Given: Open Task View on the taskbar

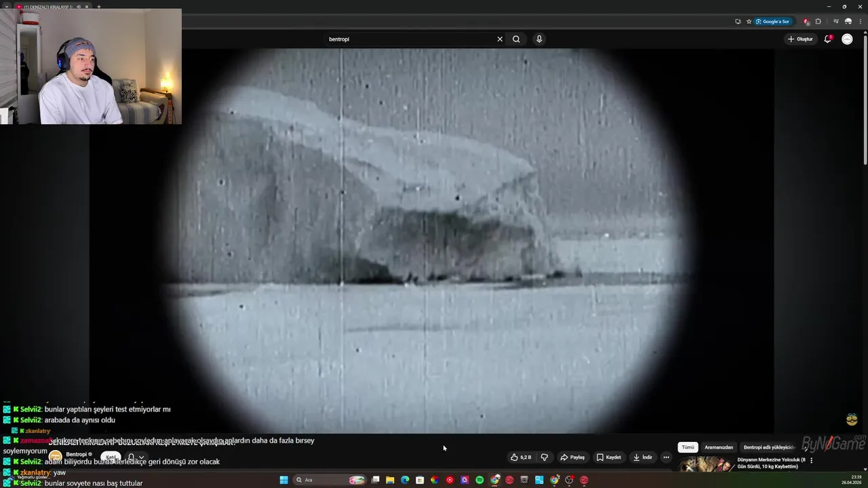Looking at the screenshot, I should tap(375, 480).
